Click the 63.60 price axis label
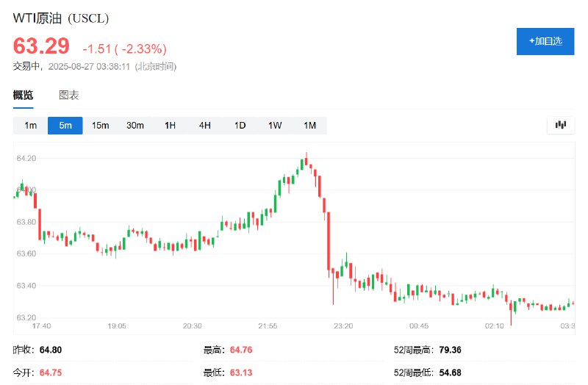This screenshot has height=385, width=588. (26, 253)
